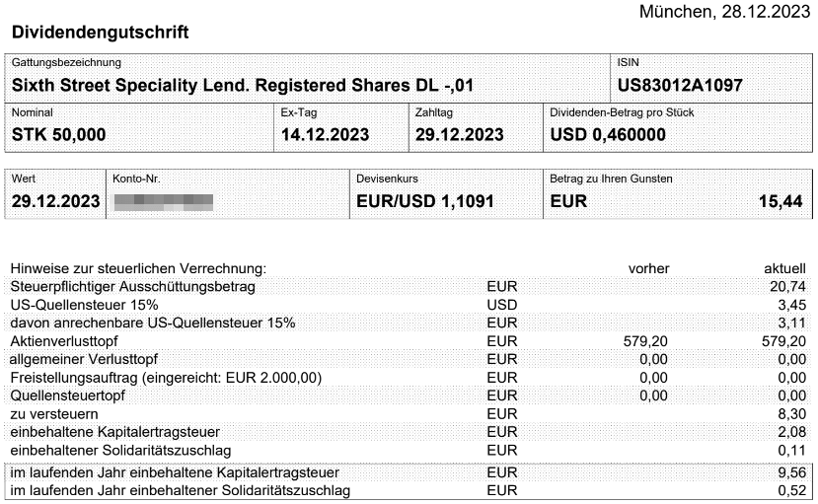Select dividend amount USD 0,460000

[x=608, y=135]
